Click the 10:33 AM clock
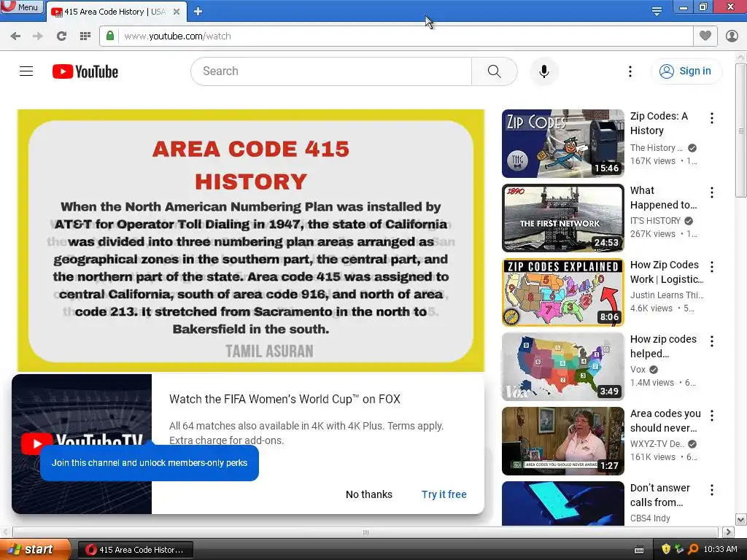This screenshot has height=560, width=747. (720, 549)
